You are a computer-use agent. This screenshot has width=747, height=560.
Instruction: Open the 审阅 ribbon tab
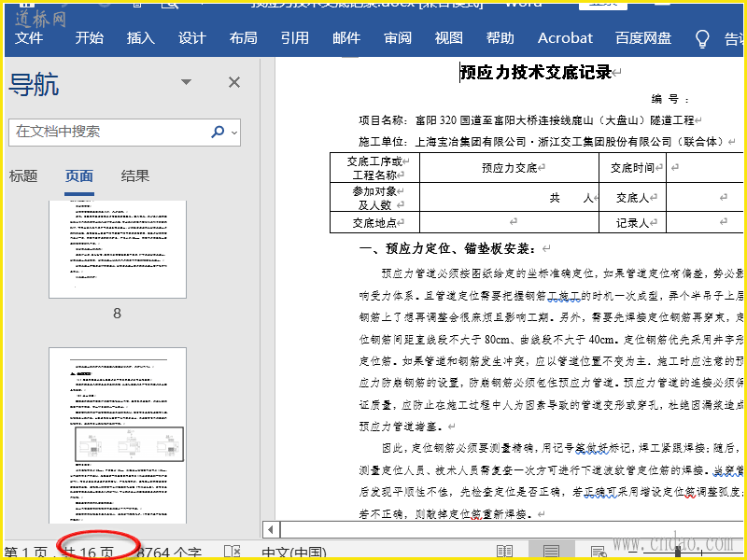tap(397, 38)
